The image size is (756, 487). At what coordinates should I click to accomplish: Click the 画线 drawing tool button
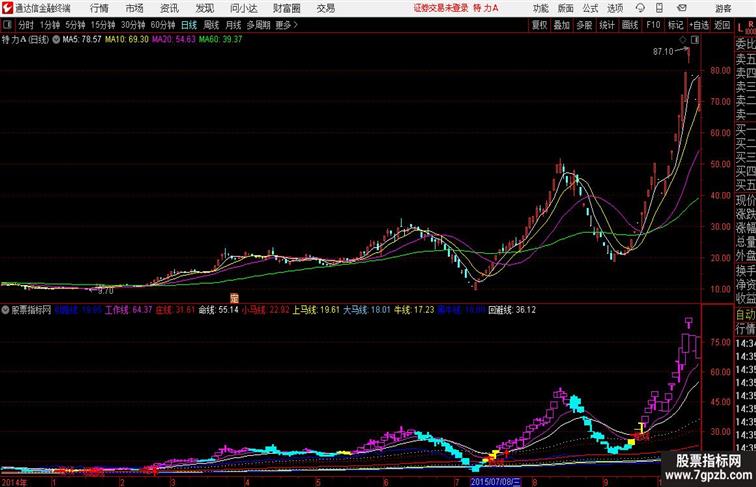pos(630,25)
